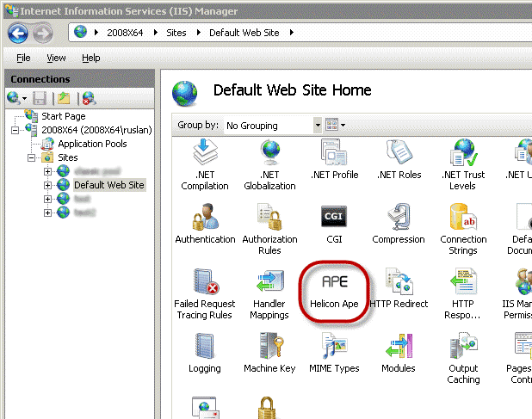Click the Back navigation arrow

[18, 34]
